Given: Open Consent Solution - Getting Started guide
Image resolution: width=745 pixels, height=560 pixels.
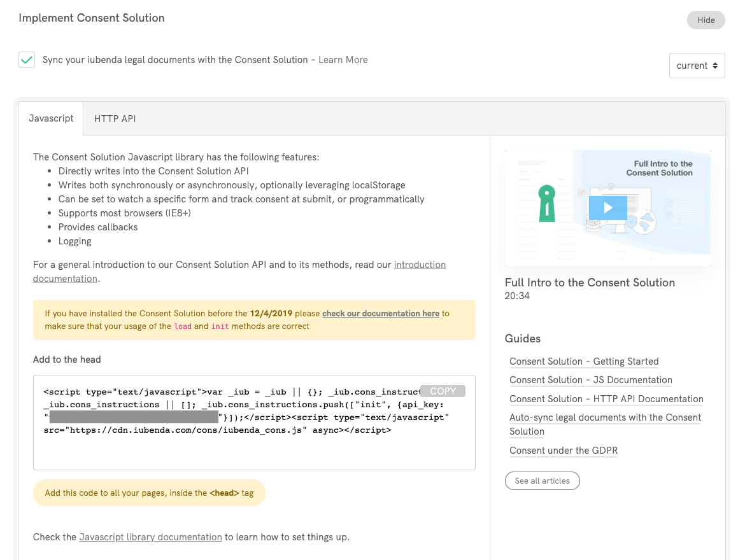Looking at the screenshot, I should (x=584, y=361).
